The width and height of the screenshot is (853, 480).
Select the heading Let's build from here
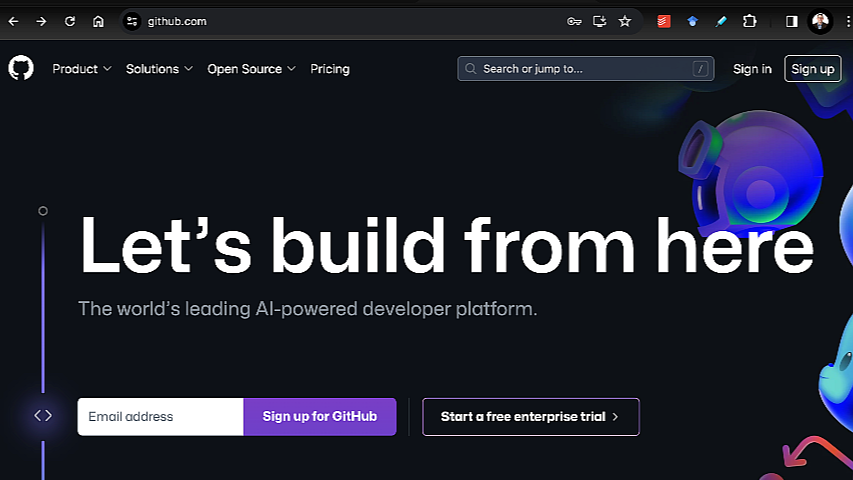[447, 245]
